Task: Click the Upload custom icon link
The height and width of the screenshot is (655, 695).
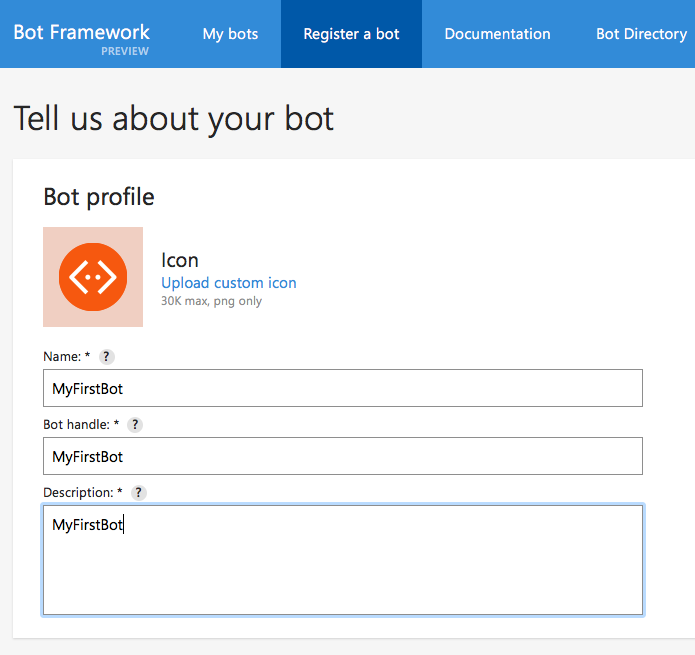Action: 229,283
